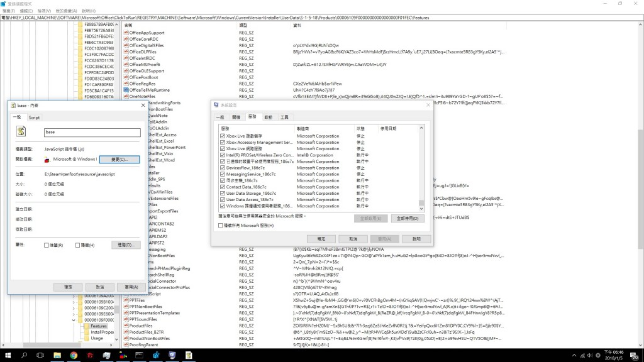644x362 pixels.
Task: Uncheck MessagingService_186c7c service
Action: click(223, 174)
